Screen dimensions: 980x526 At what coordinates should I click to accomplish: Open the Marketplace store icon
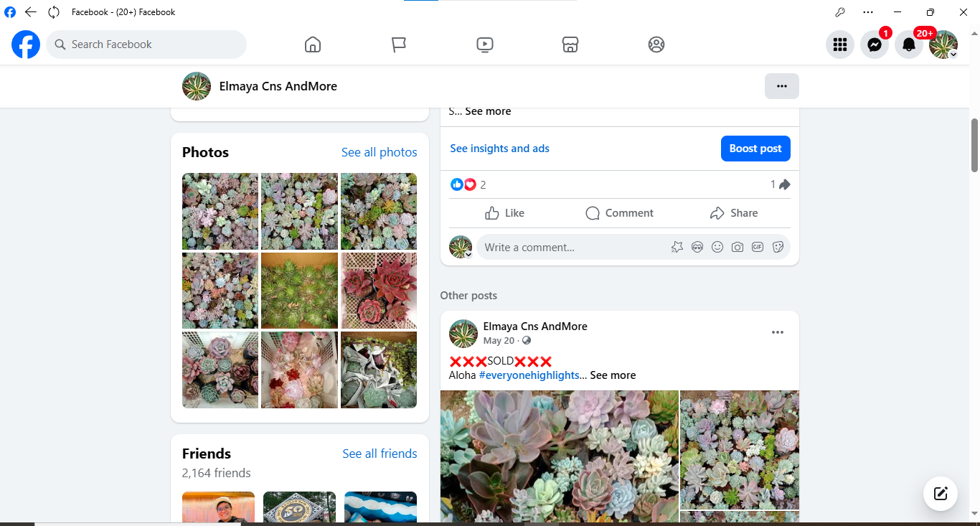[570, 44]
